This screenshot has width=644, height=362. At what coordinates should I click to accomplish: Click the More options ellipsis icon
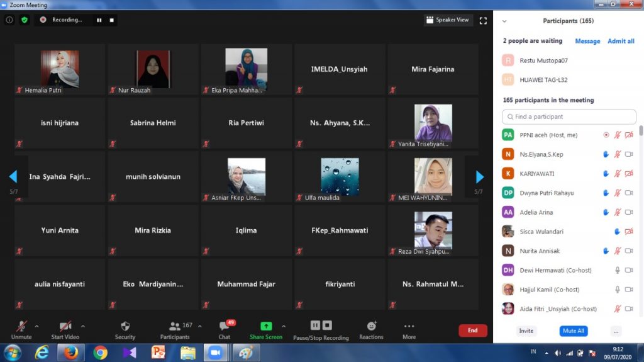(409, 326)
